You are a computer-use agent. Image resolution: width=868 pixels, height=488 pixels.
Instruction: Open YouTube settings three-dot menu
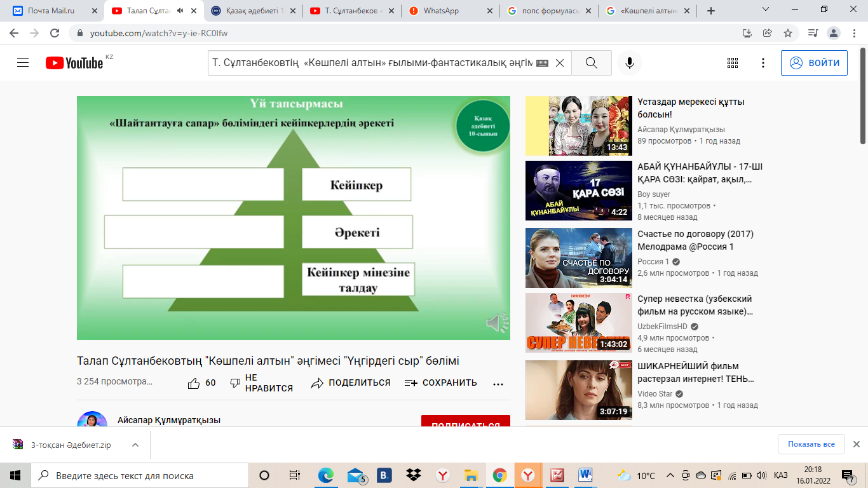pos(763,63)
